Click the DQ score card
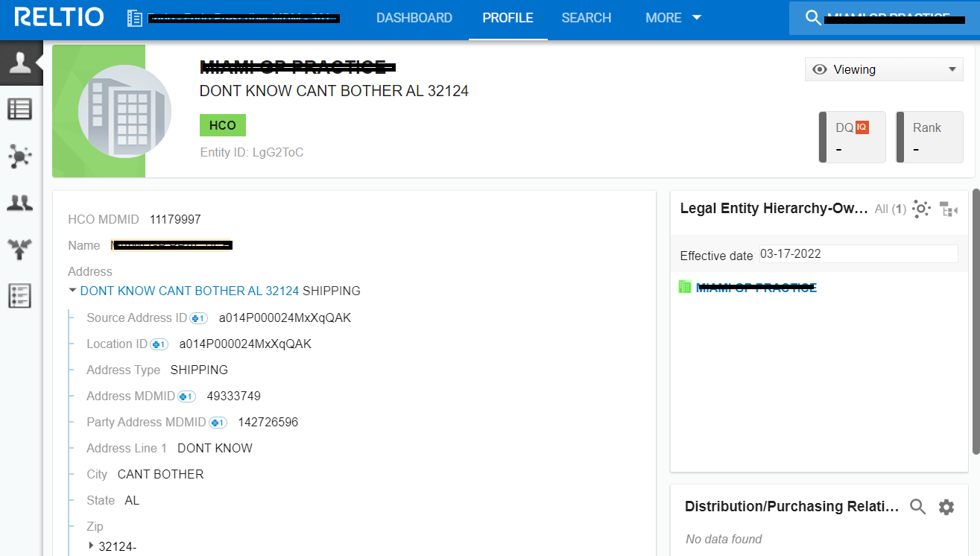This screenshot has height=556, width=980. [x=853, y=137]
